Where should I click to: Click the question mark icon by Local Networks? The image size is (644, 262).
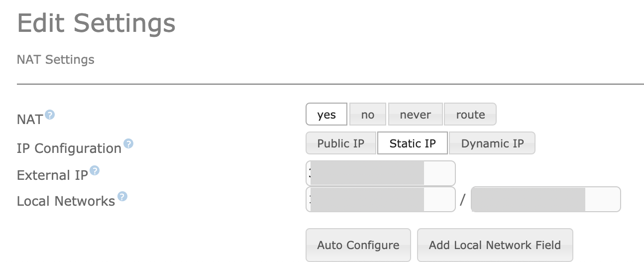[122, 197]
